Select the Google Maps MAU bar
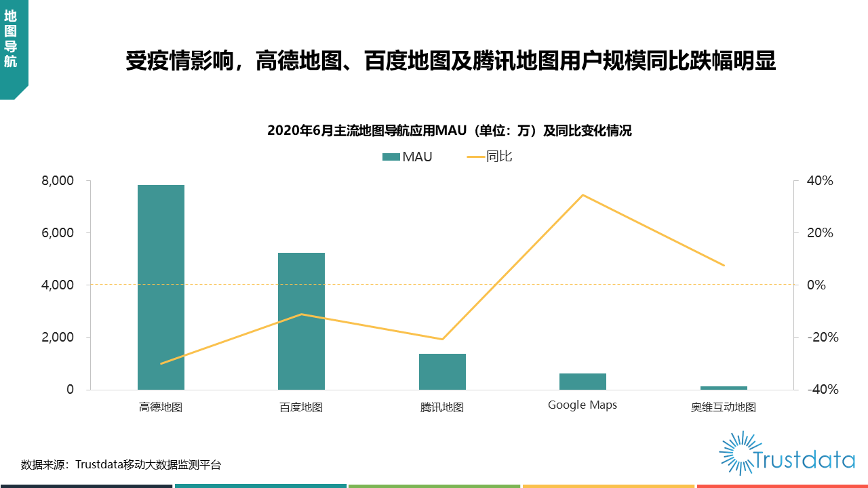This screenshot has height=488, width=868. click(x=583, y=382)
